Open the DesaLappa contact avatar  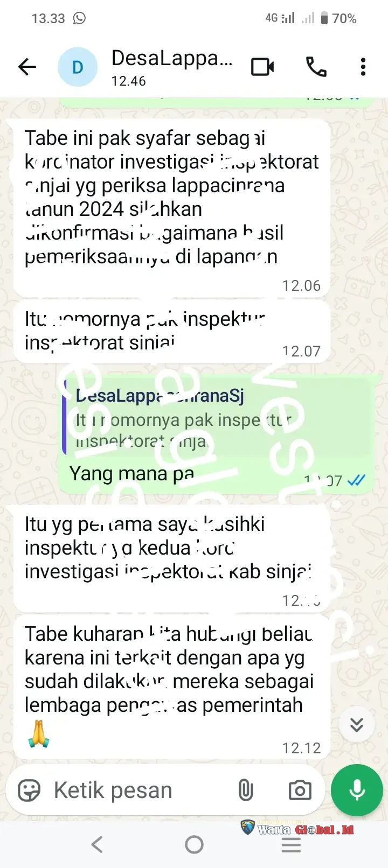tap(78, 67)
